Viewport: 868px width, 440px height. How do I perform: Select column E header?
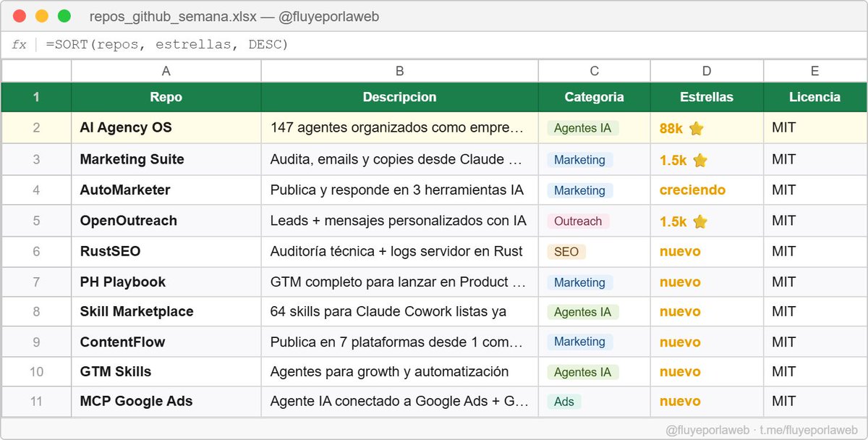coord(815,71)
